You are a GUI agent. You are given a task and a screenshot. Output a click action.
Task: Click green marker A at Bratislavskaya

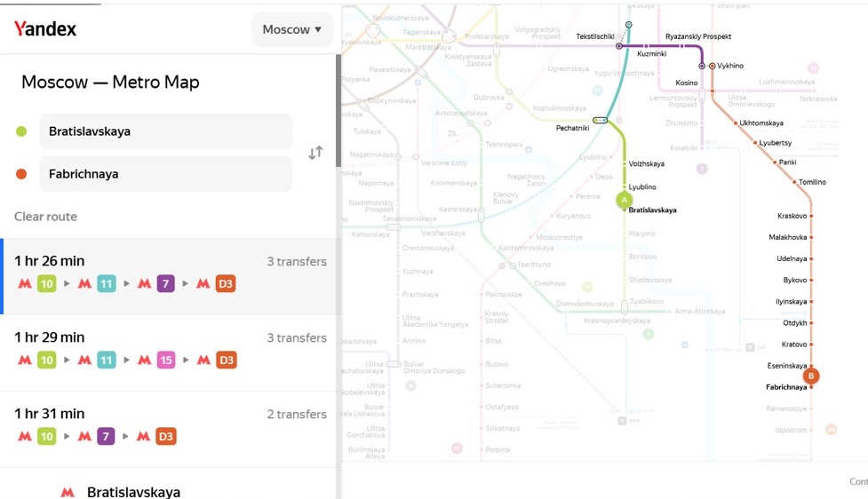tap(625, 200)
